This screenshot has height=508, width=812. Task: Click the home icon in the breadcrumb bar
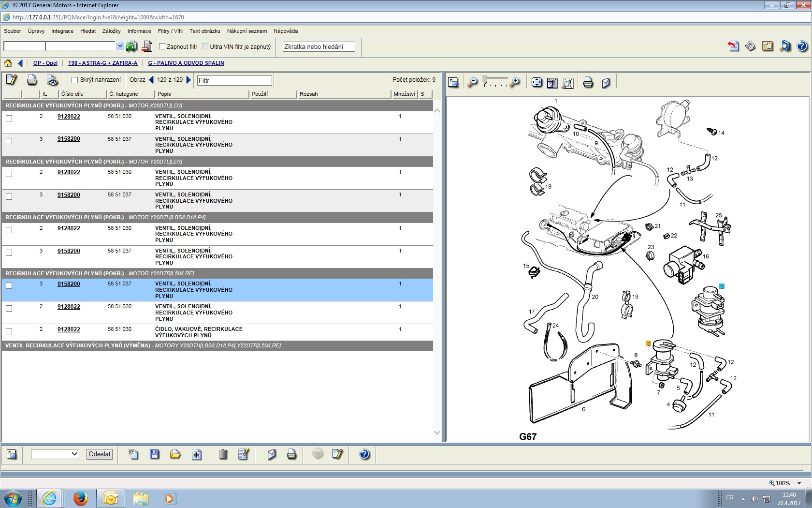[x=8, y=63]
